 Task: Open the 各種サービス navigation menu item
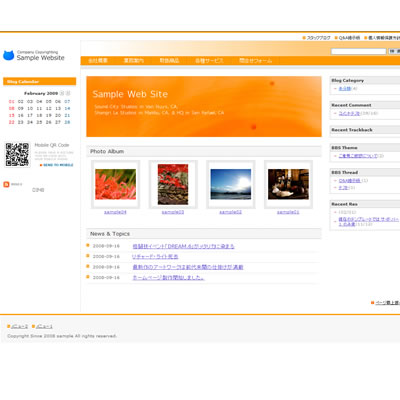(x=209, y=61)
